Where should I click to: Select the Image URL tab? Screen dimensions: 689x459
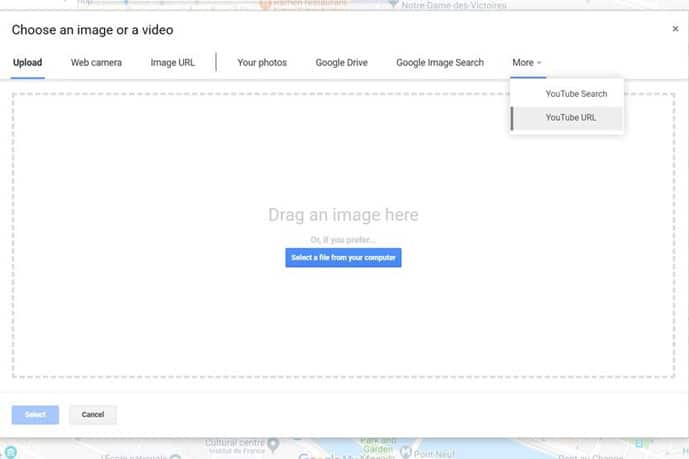[172, 63]
